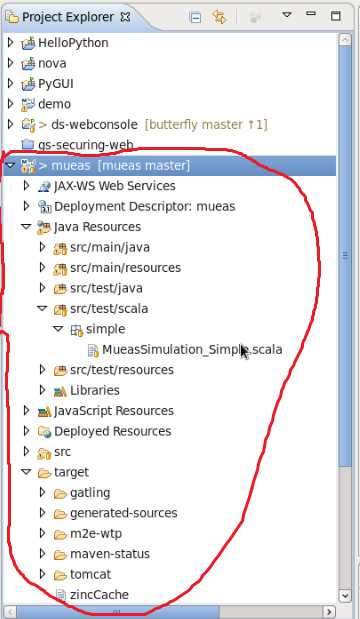Maximize the Project Explorer panel
The image size is (360, 619).
coord(336,16)
